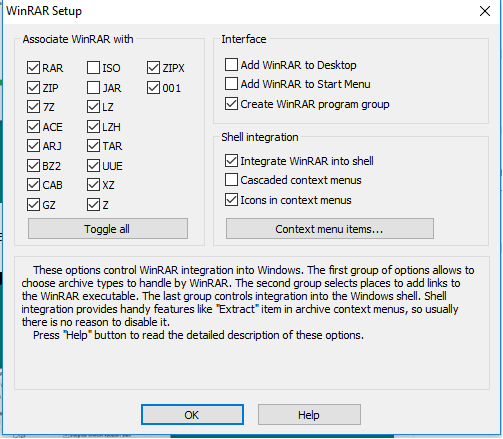Screen dimensions: 503x439
Task: Disable Integrate WinRAR into shell
Action: point(231,161)
